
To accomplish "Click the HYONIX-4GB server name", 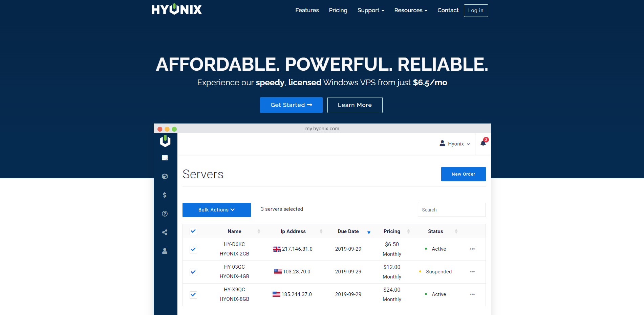I will pos(234,276).
